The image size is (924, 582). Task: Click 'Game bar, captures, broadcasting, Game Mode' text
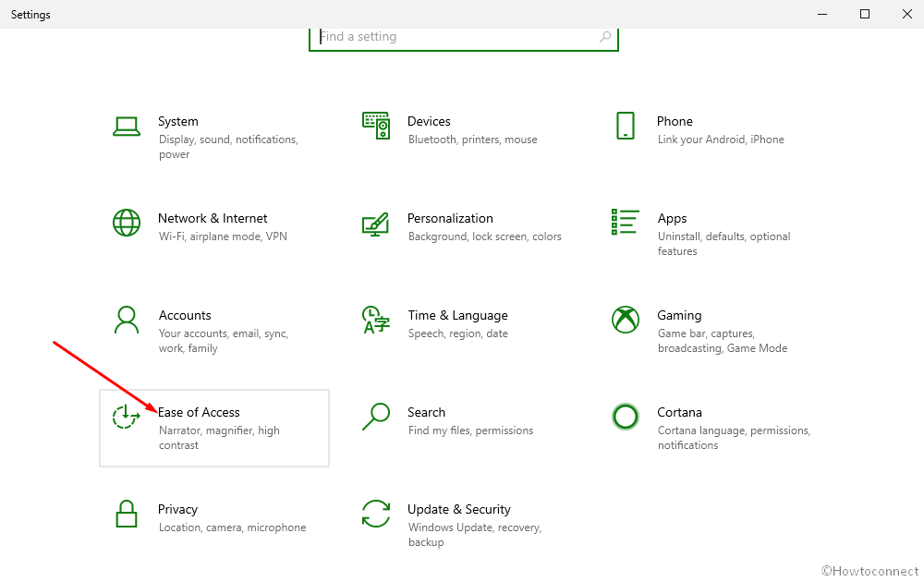pyautogui.click(x=723, y=341)
